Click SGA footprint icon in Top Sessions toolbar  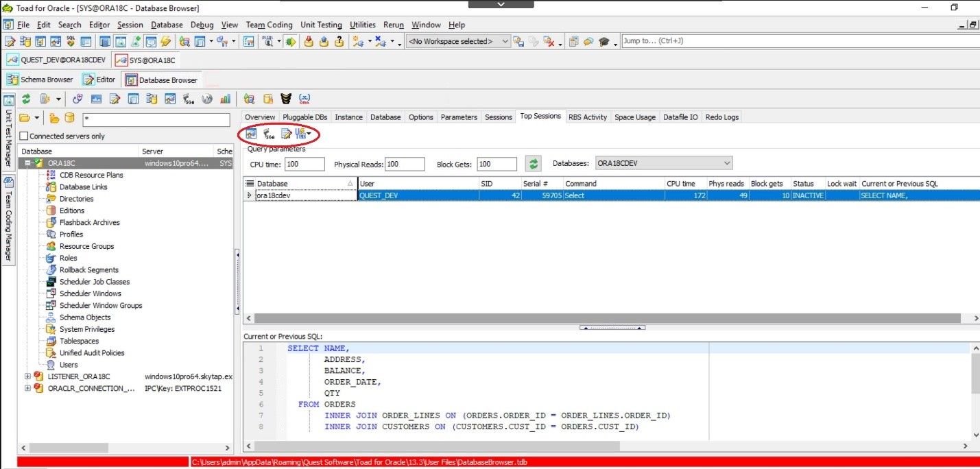point(269,134)
